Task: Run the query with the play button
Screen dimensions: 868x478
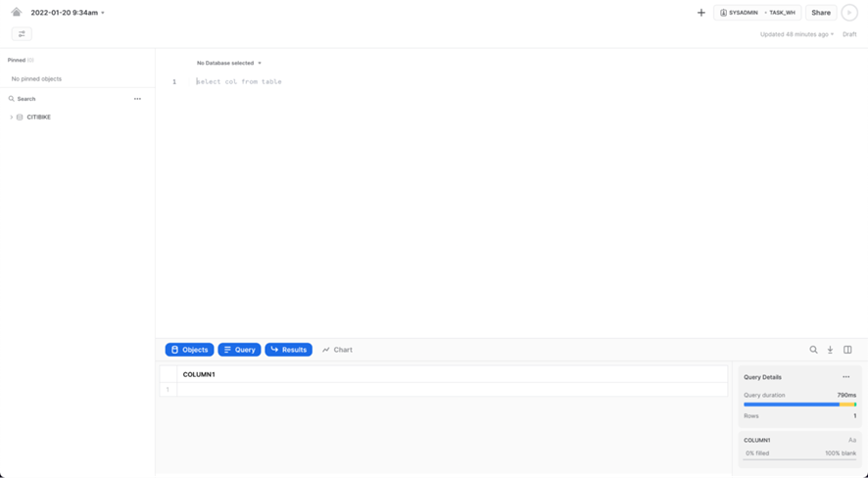Action: point(849,13)
